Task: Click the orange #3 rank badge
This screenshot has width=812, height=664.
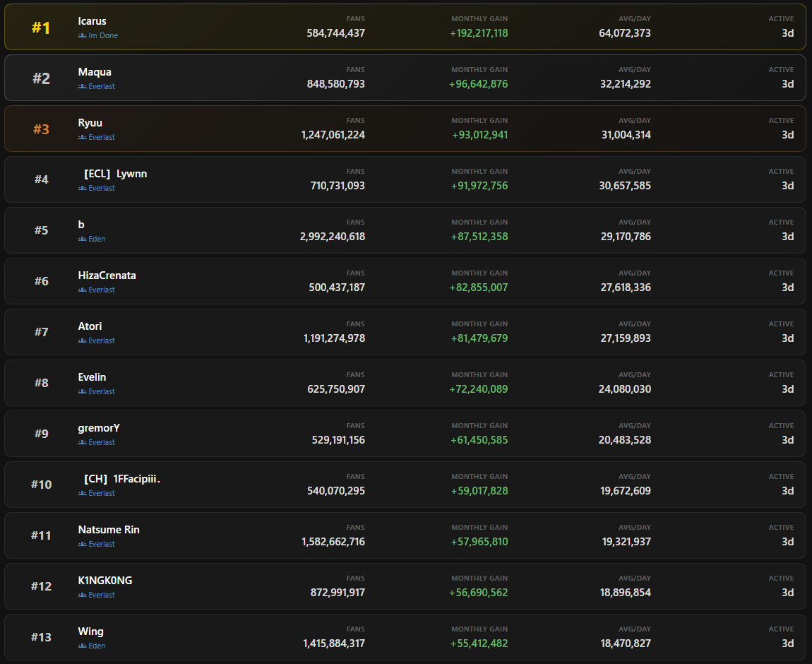Action: tap(42, 129)
